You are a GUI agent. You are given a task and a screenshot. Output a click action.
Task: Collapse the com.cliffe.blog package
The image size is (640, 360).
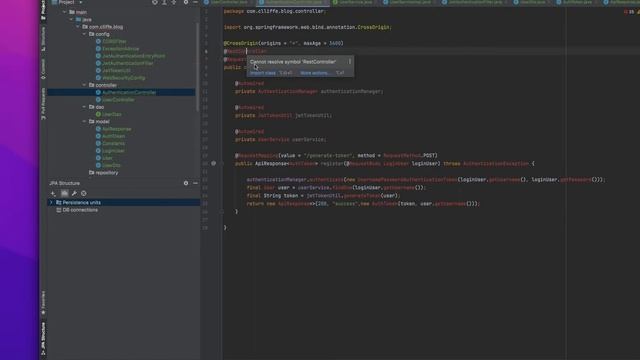(x=78, y=27)
